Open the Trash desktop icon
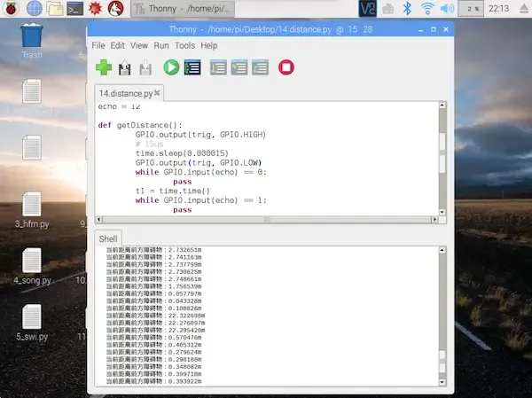This screenshot has height=398, width=532. [x=32, y=42]
